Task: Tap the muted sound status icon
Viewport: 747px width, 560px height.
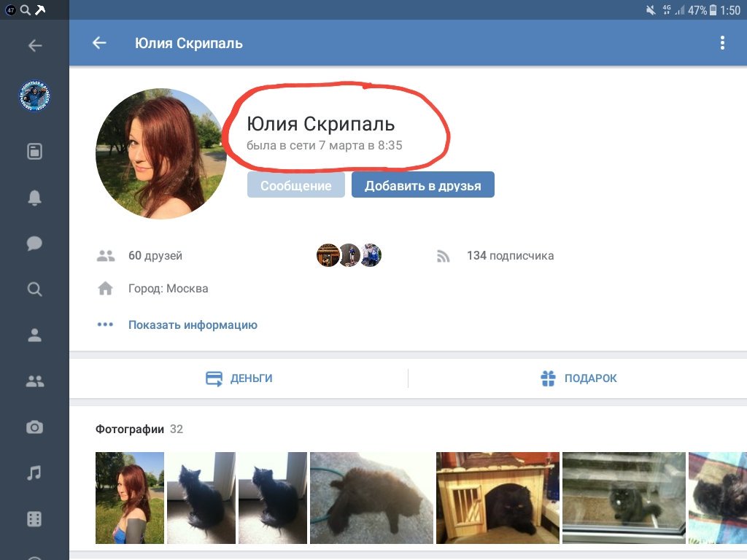Action: 651,10
